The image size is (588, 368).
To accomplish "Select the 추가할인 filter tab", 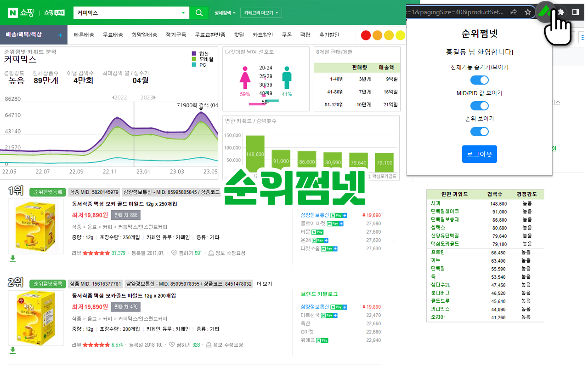I will (x=329, y=35).
